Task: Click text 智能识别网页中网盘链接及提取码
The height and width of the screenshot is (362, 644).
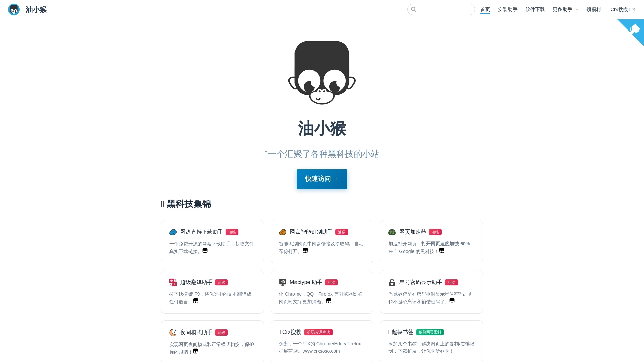Action: coord(314,244)
